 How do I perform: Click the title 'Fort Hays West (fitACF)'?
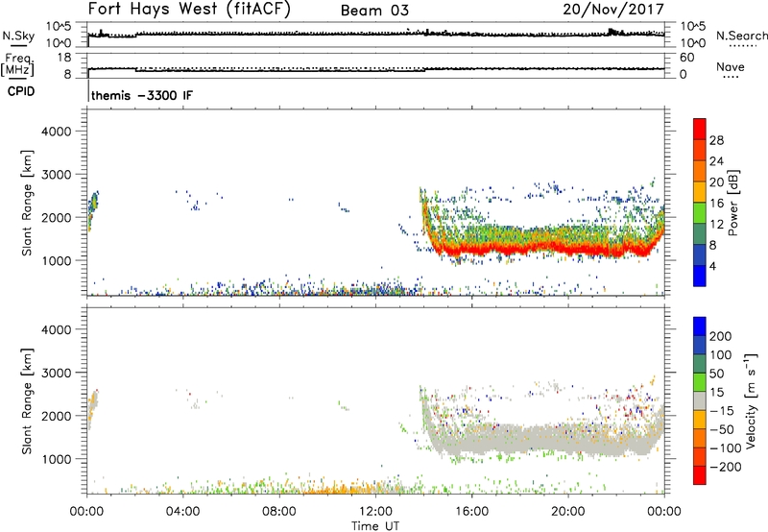[x=189, y=10]
